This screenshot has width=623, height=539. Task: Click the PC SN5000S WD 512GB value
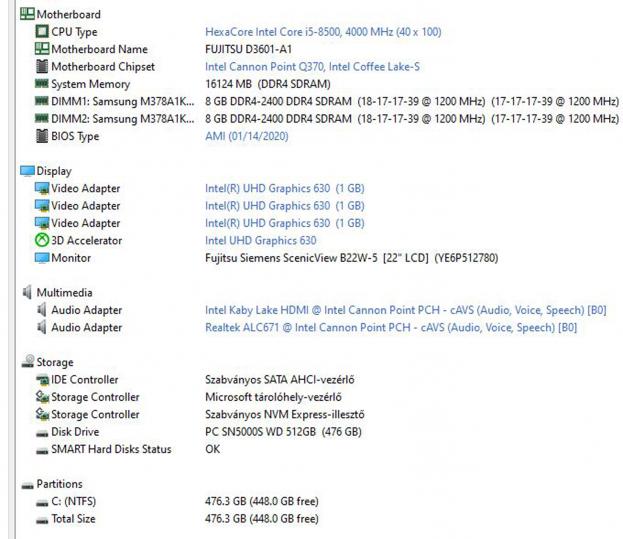point(283,432)
